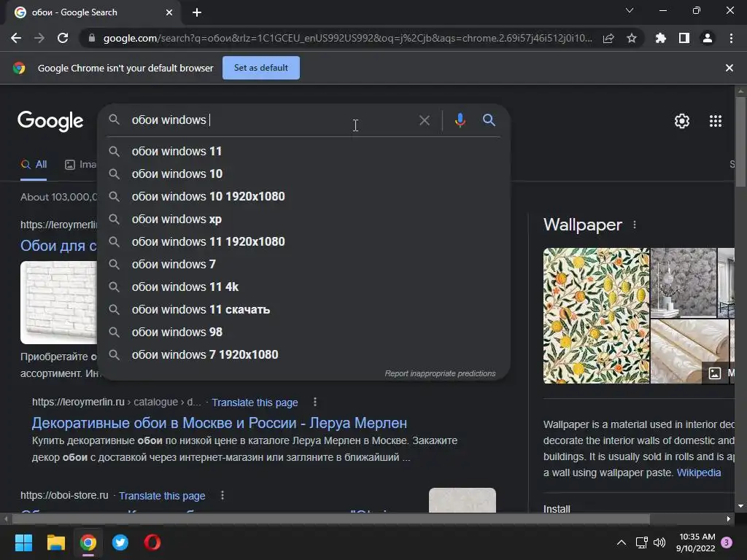Open 'Декоративные обои в Москве и России' result
This screenshot has height=560, width=747.
coord(220,423)
